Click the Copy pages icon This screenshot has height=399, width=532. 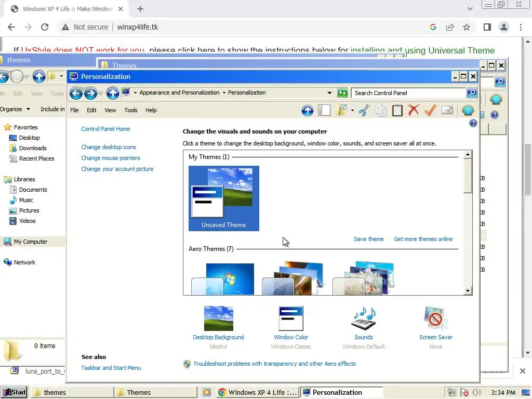[381, 110]
